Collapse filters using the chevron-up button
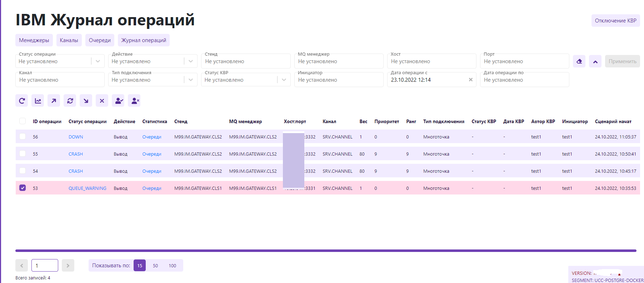Image resolution: width=644 pixels, height=283 pixels. coord(595,61)
